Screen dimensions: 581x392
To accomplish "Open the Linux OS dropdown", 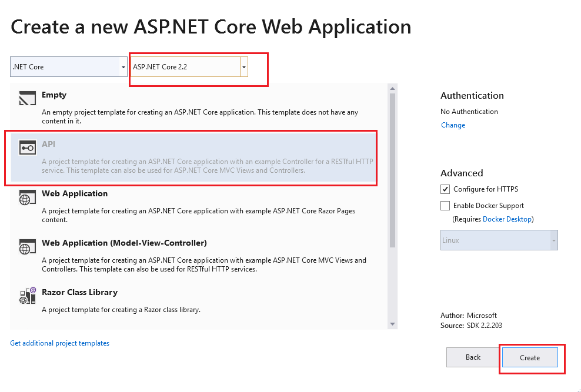I will pos(499,240).
